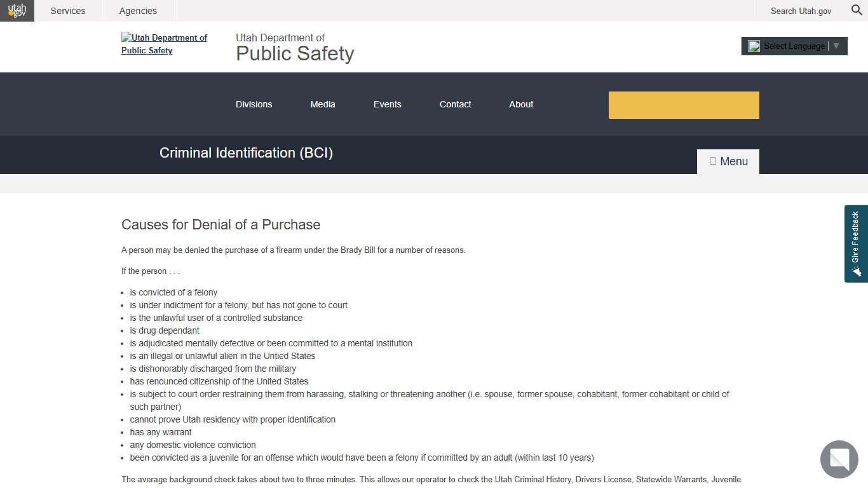Open the Criminal Identification (BCI) link
Viewport: 868px width, 488px height.
(x=246, y=152)
